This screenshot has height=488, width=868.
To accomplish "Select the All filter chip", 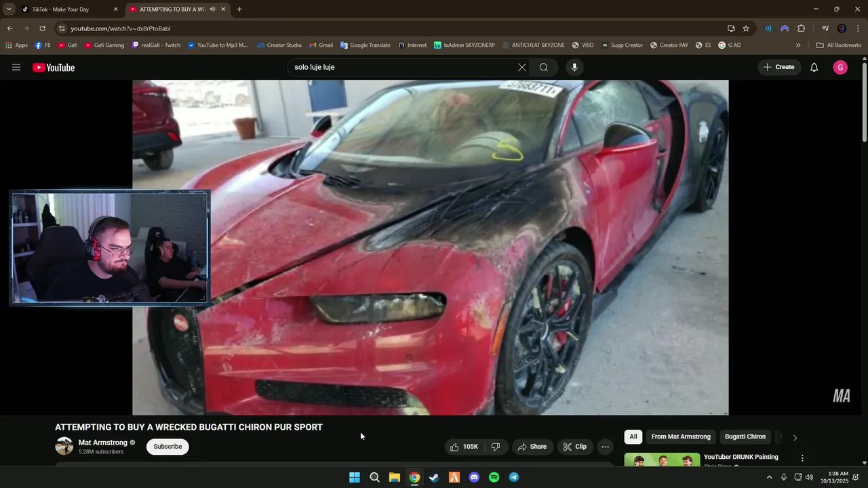I will (633, 437).
